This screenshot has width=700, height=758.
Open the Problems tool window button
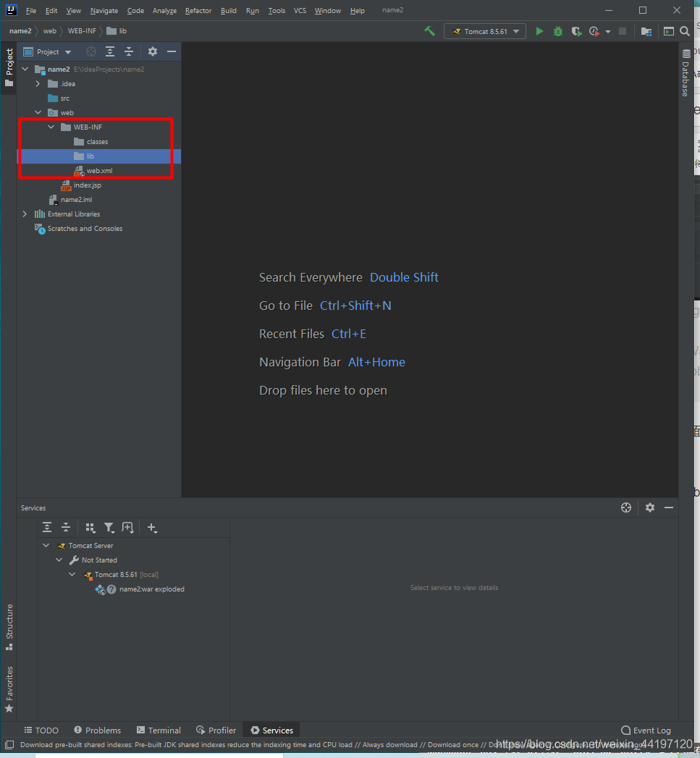tap(97, 730)
